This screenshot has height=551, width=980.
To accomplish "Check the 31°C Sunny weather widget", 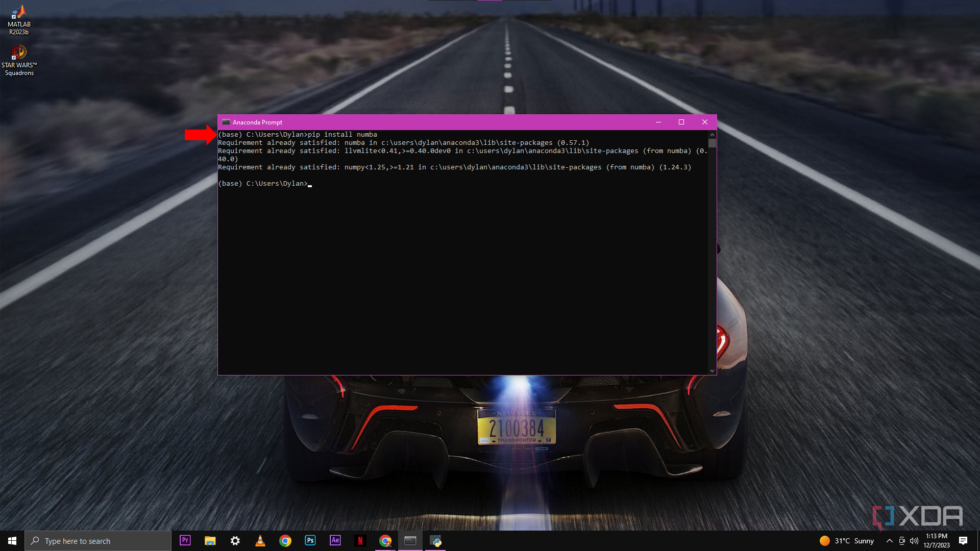I will coord(847,541).
